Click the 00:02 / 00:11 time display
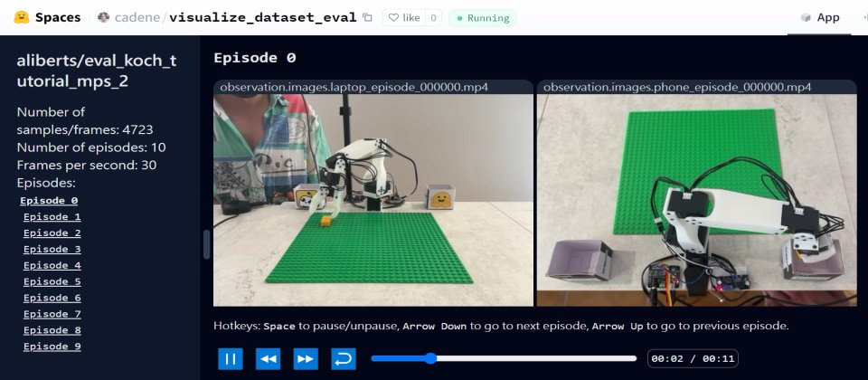The image size is (868, 380). click(693, 358)
